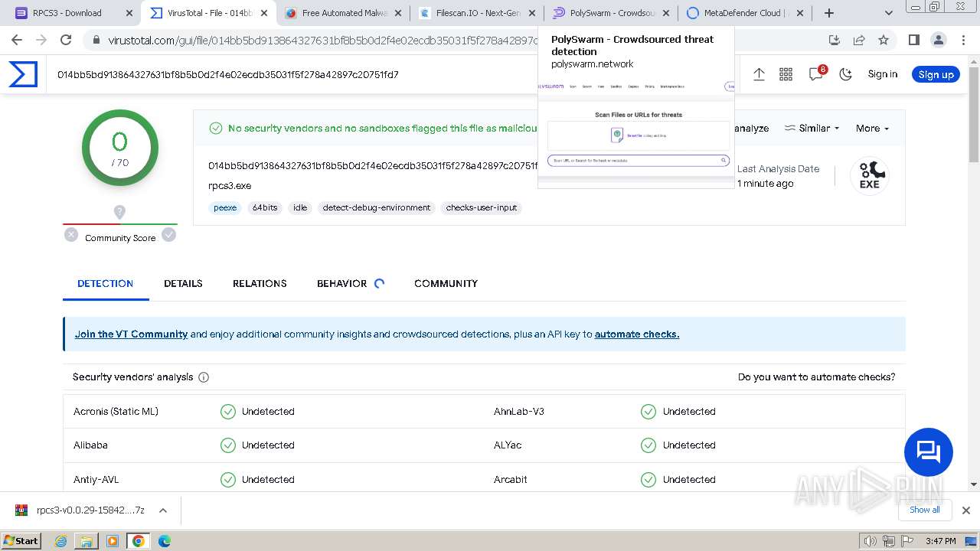Switch to Free Automated Malware tab
This screenshot has height=551, width=980.
pos(344,13)
